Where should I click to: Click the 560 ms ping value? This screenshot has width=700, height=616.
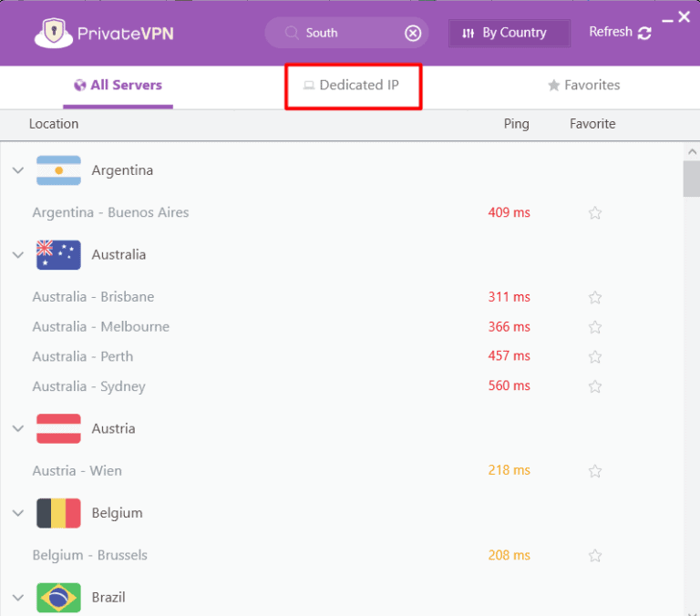[509, 385]
